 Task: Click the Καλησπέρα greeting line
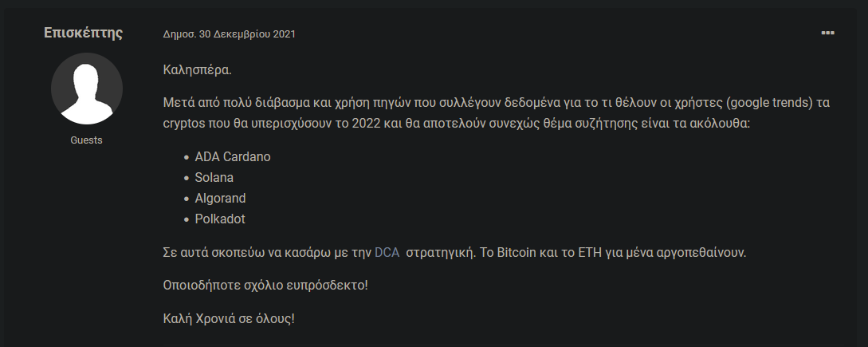click(198, 70)
